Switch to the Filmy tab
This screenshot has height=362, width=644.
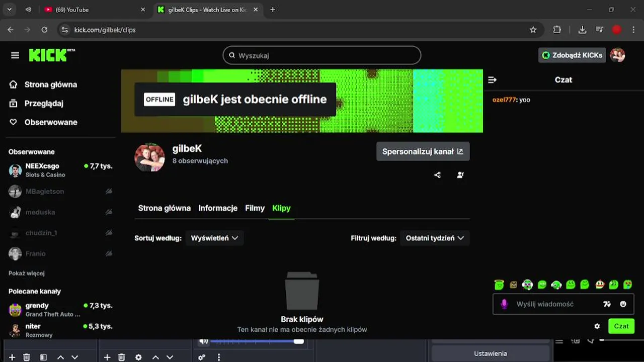click(255, 208)
